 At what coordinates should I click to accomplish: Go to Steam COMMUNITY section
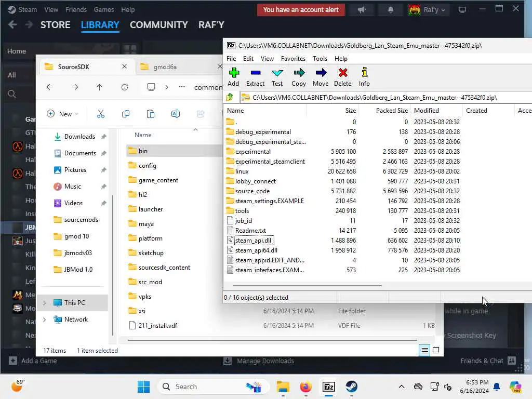[x=159, y=25]
